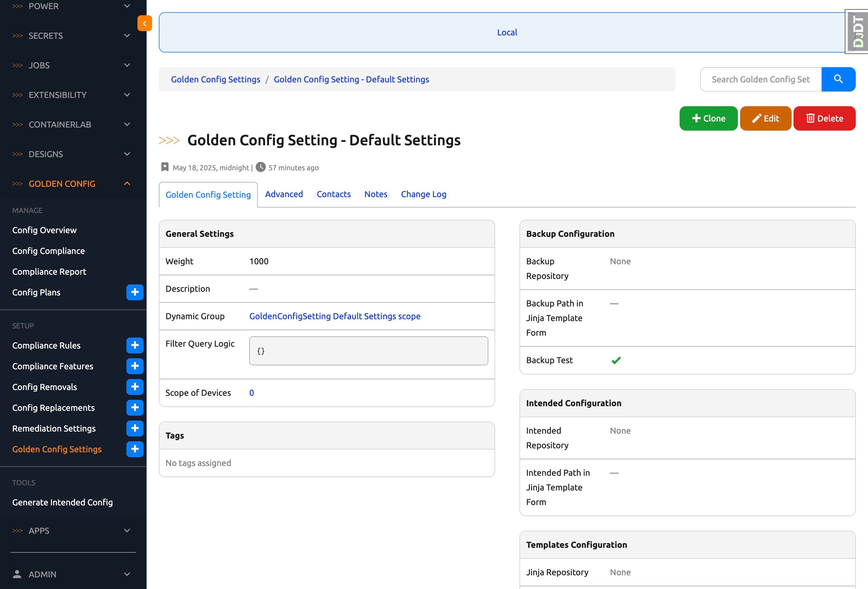Switch to the Advanced tab
Image resolution: width=868 pixels, height=589 pixels.
284,194
